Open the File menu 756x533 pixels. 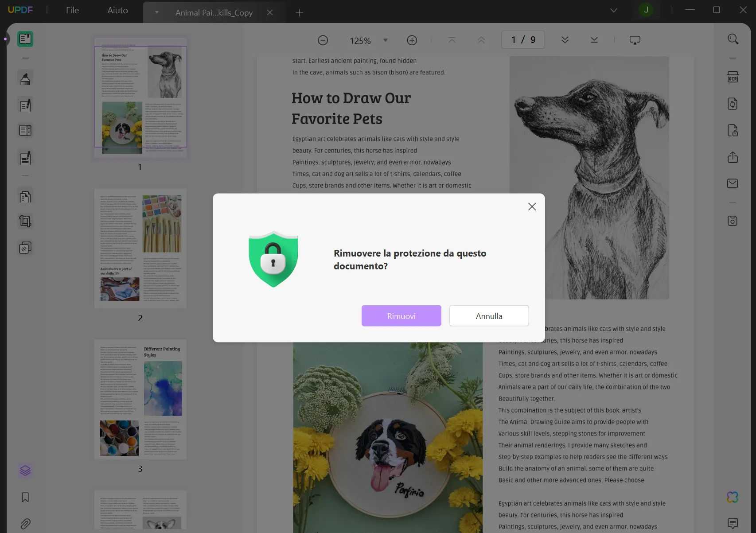(72, 10)
